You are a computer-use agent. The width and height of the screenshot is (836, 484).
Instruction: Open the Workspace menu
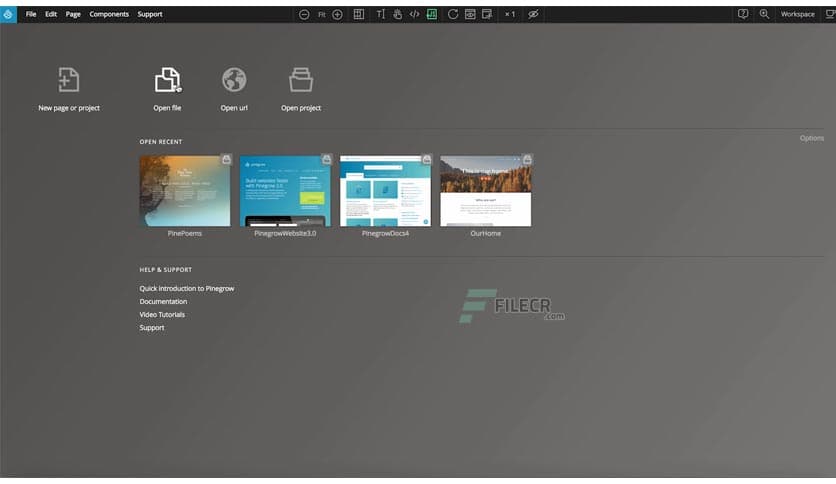[x=798, y=14]
